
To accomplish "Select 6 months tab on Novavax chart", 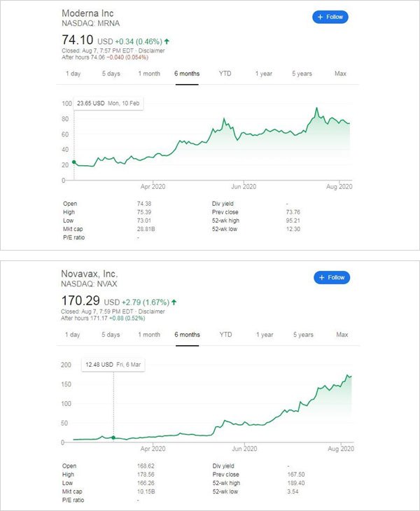I will pos(187,335).
